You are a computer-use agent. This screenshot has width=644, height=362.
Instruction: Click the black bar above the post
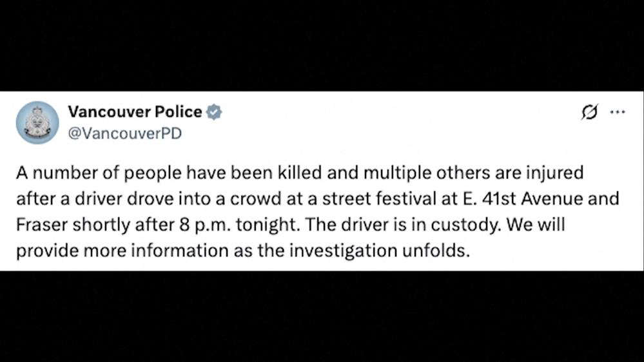pos(322,45)
